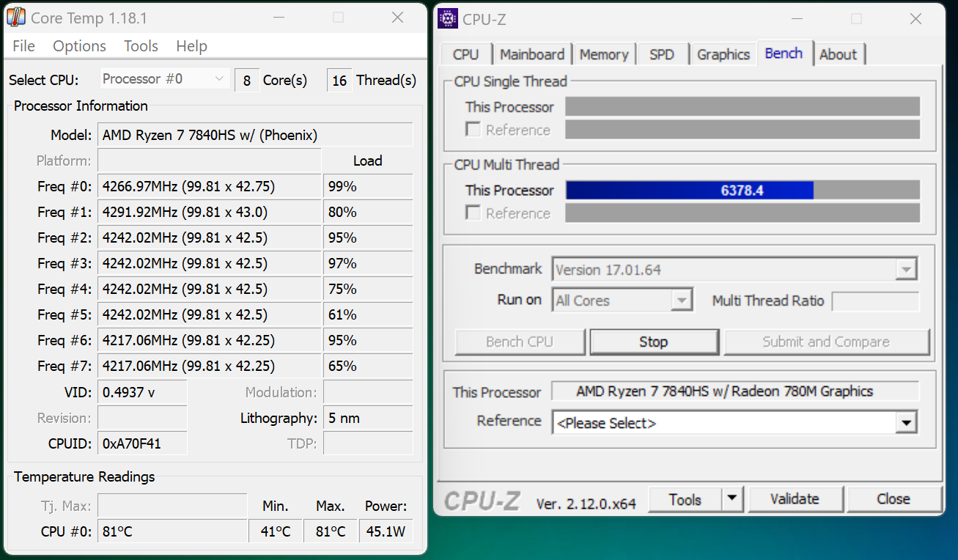The width and height of the screenshot is (958, 560).
Task: Close the Core Temp window
Action: coord(397,18)
